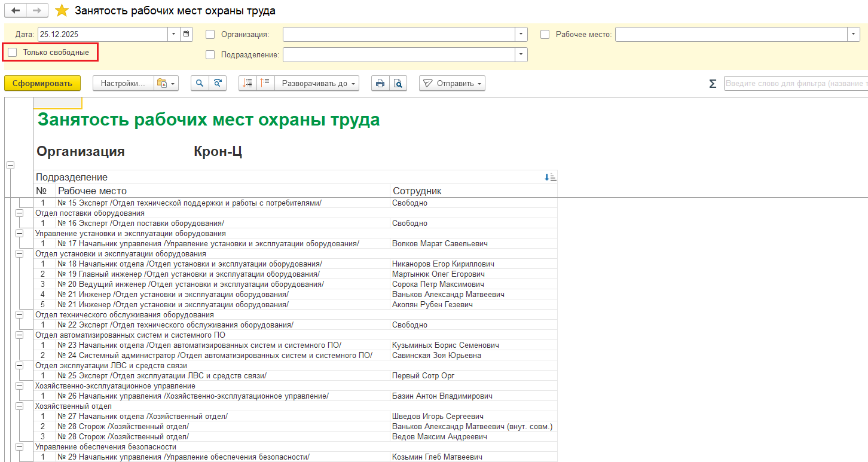868x462 pixels.
Task: Click the Сформировать button
Action: click(x=42, y=84)
